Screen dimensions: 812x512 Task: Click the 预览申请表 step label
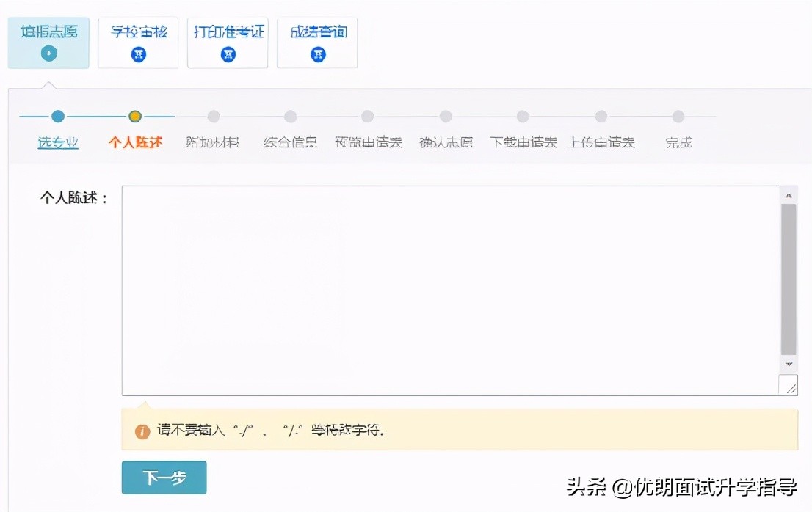coord(369,142)
